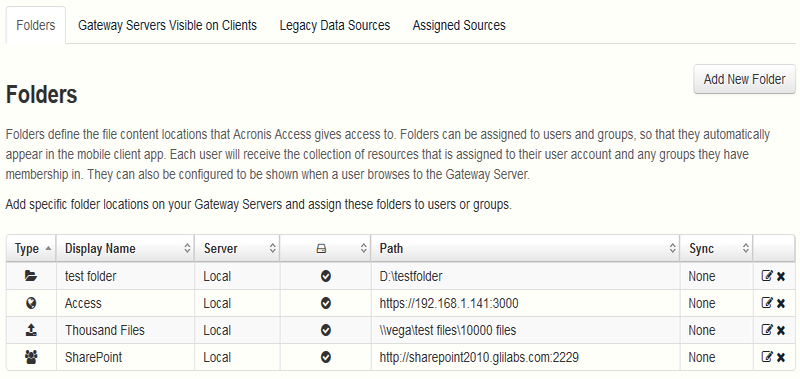This screenshot has width=800, height=379.
Task: Select the 'Access' display name cell
Action: pos(126,304)
